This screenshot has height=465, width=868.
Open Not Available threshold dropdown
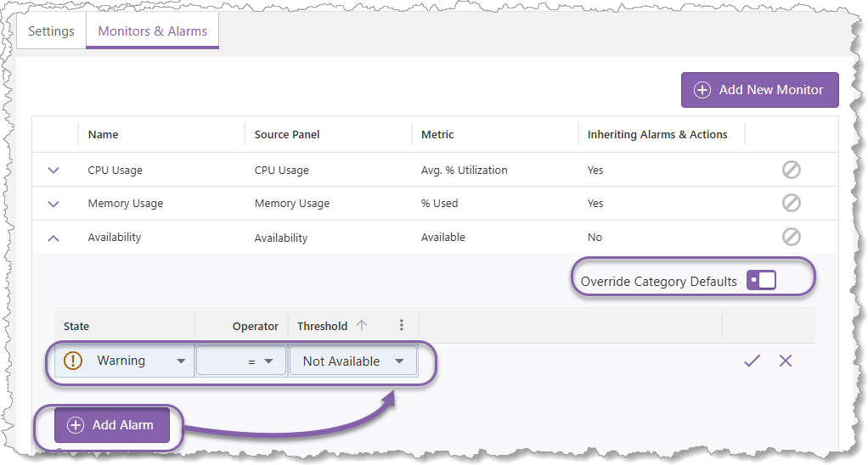[x=399, y=361]
